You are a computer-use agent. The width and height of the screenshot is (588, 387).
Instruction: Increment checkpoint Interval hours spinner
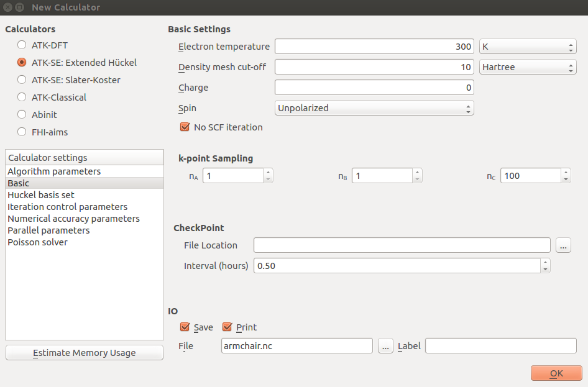pos(545,262)
